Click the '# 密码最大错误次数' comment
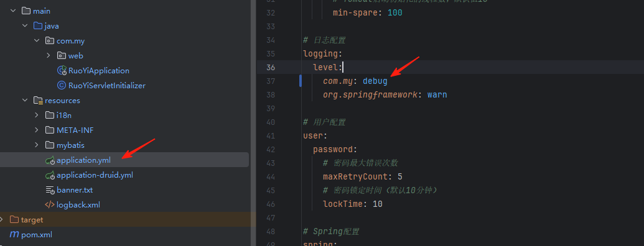The width and height of the screenshot is (644, 246). (360, 163)
